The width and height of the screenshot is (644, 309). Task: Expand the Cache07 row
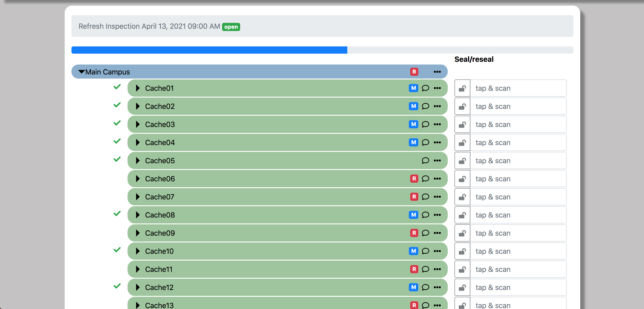coord(138,197)
